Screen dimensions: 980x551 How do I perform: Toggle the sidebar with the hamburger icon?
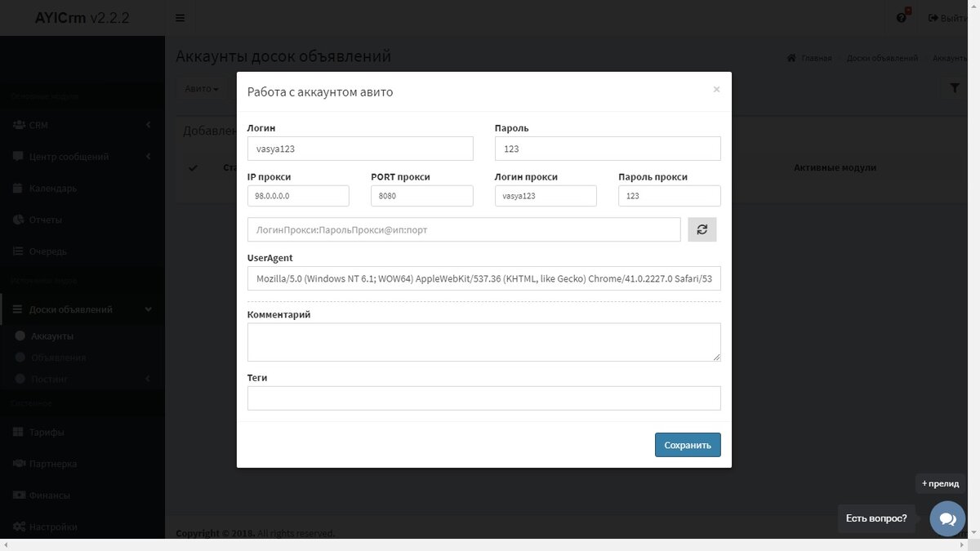coord(180,16)
